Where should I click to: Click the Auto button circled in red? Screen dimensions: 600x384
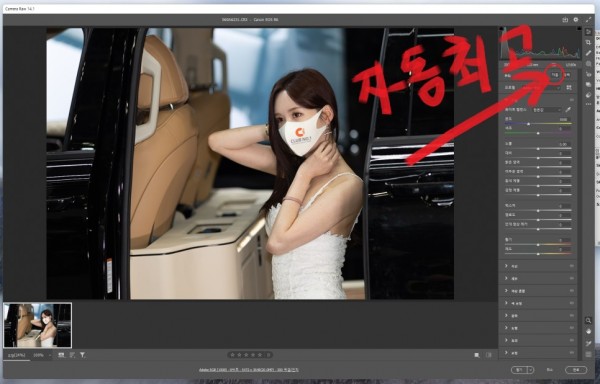click(x=556, y=75)
